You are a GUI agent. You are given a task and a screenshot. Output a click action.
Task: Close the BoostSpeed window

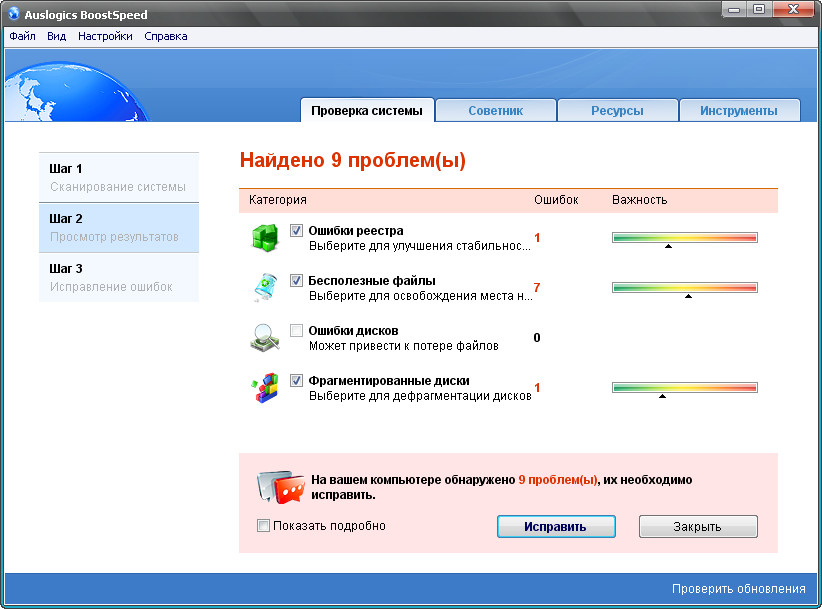793,9
